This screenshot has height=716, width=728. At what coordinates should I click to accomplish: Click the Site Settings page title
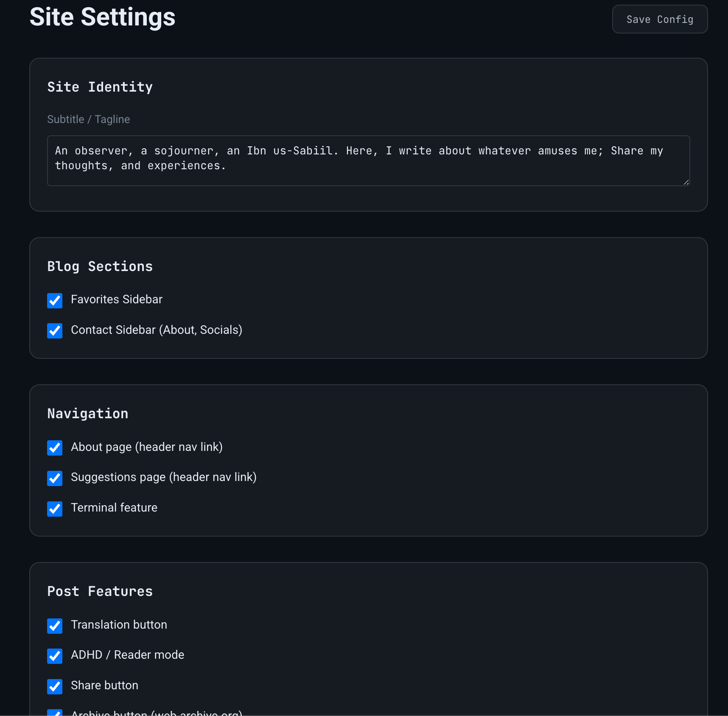[x=102, y=17]
